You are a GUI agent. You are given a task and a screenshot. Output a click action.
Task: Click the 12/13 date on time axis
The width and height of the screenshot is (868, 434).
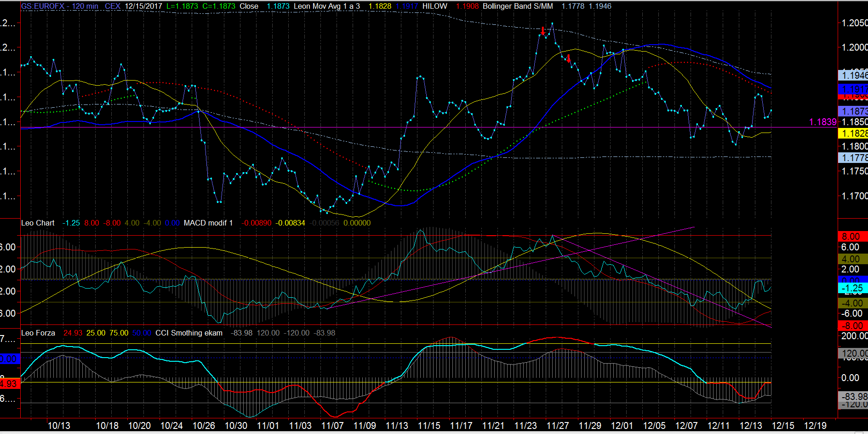click(751, 426)
